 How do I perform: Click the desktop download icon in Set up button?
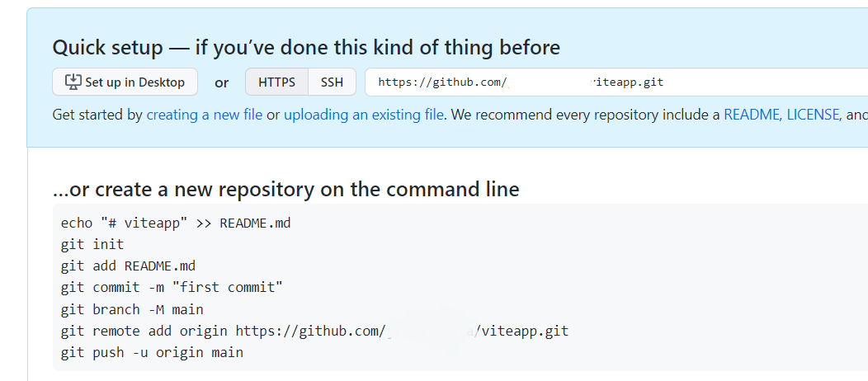coord(73,82)
